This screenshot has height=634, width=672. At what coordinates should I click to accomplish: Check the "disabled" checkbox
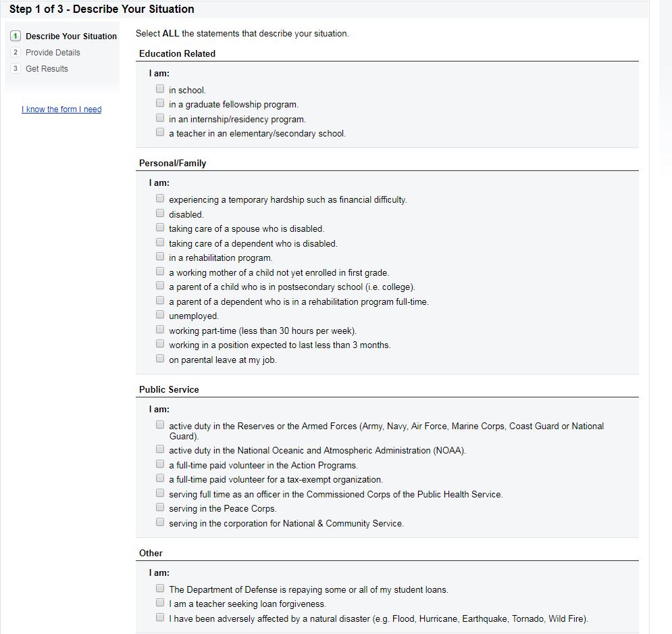click(x=160, y=214)
